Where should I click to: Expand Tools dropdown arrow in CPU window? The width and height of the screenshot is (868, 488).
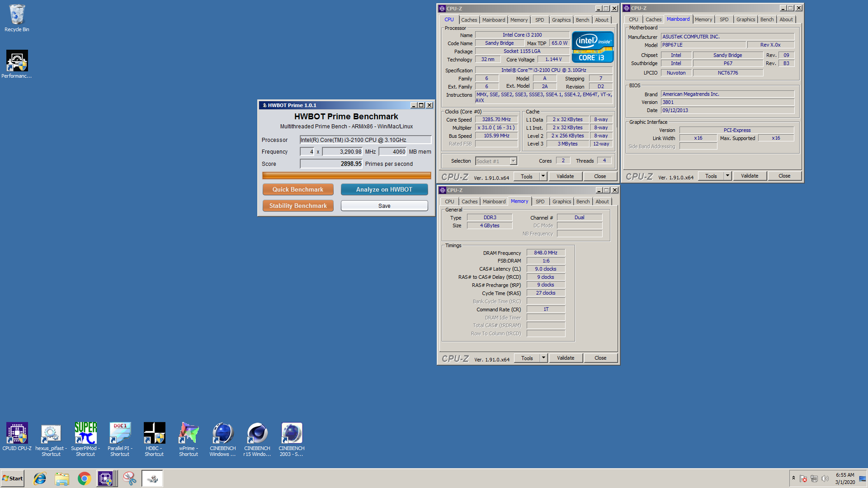(x=543, y=177)
